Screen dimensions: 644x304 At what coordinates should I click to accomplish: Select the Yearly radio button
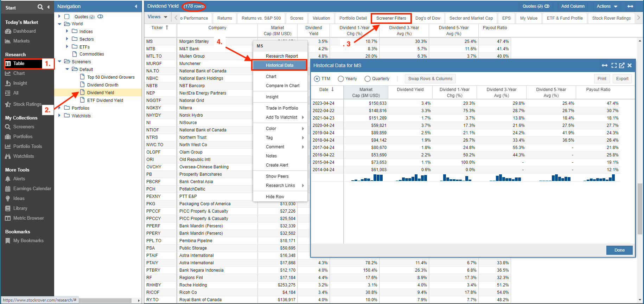(x=340, y=79)
